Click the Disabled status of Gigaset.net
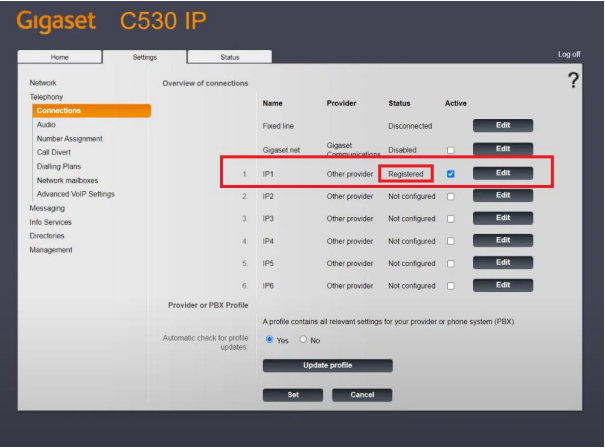Image resolution: width=605 pixels, height=448 pixels. (402, 150)
